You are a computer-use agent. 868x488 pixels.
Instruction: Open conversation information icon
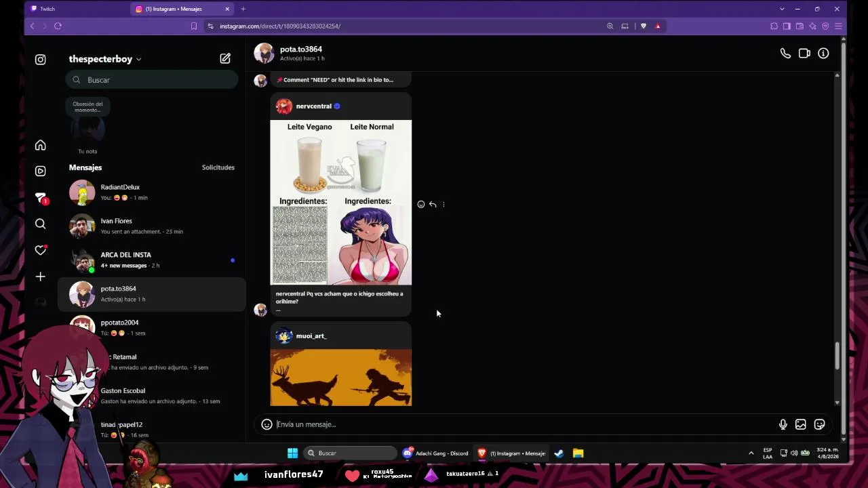(823, 54)
